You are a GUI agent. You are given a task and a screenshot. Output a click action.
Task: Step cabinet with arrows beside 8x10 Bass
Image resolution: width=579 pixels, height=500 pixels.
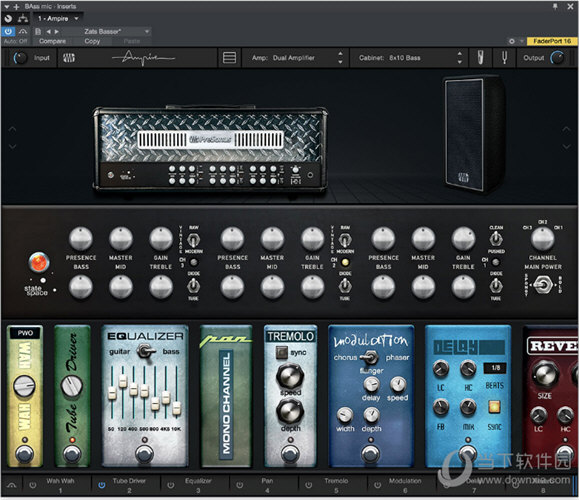click(x=459, y=58)
